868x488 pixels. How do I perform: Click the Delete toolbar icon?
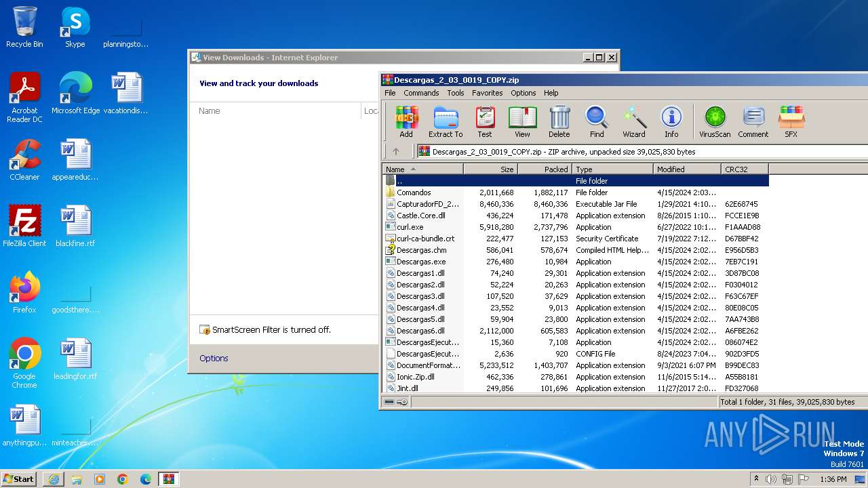[x=559, y=122]
